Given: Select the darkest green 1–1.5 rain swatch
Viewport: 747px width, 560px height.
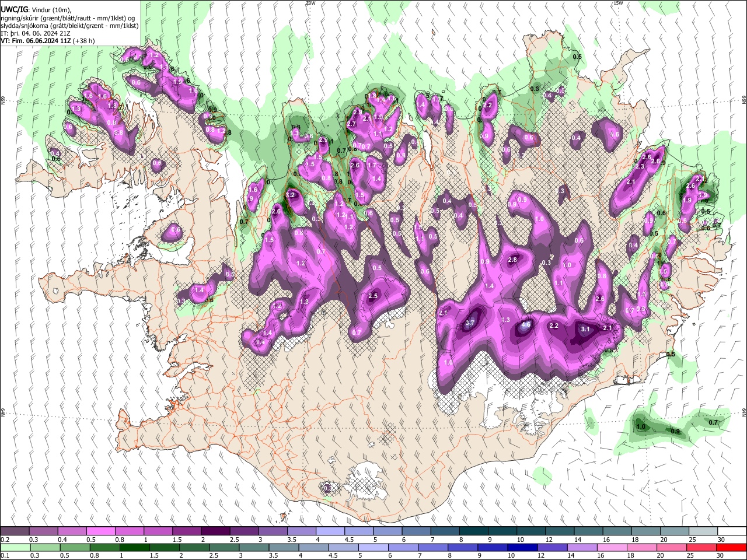Looking at the screenshot, I should pos(134,547).
